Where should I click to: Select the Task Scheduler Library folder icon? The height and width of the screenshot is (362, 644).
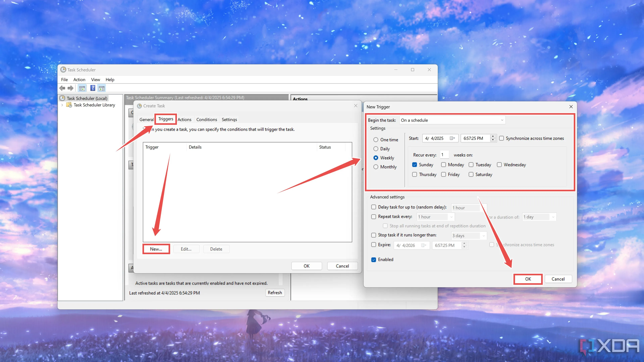point(69,105)
